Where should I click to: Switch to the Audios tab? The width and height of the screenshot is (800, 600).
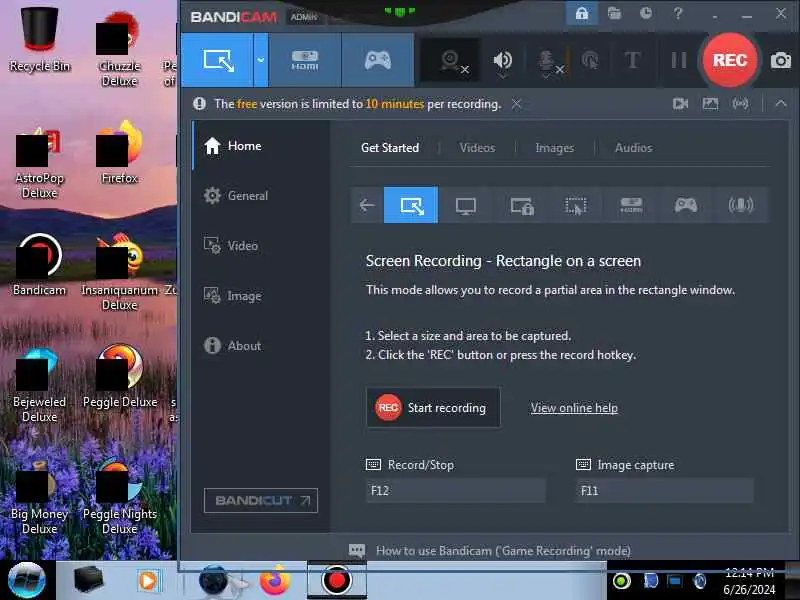coord(633,148)
